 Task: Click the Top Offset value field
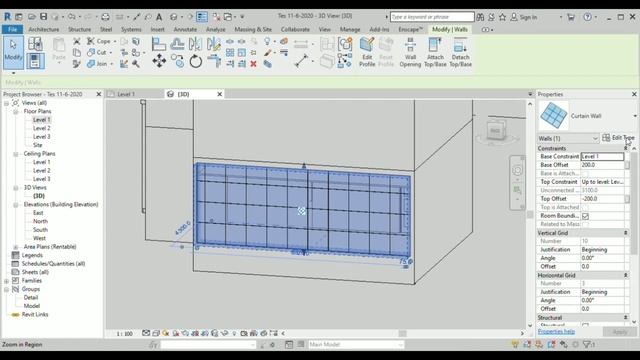[x=602, y=199]
